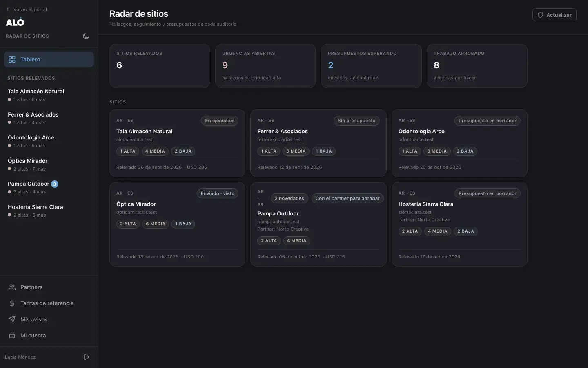Click the 4 MEDIA tag on Tala Almacén Natural
The width and height of the screenshot is (588, 368).
(155, 151)
